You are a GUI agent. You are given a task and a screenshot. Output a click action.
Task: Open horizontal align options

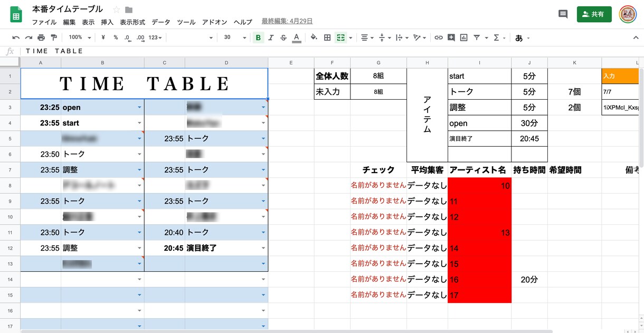[366, 37]
